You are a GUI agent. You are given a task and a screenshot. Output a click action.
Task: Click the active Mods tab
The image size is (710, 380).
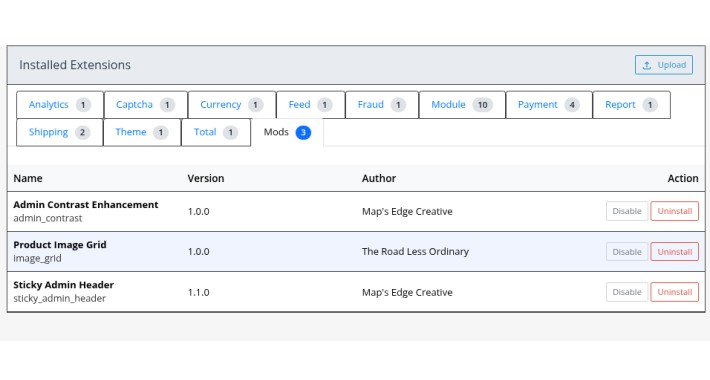tap(287, 132)
